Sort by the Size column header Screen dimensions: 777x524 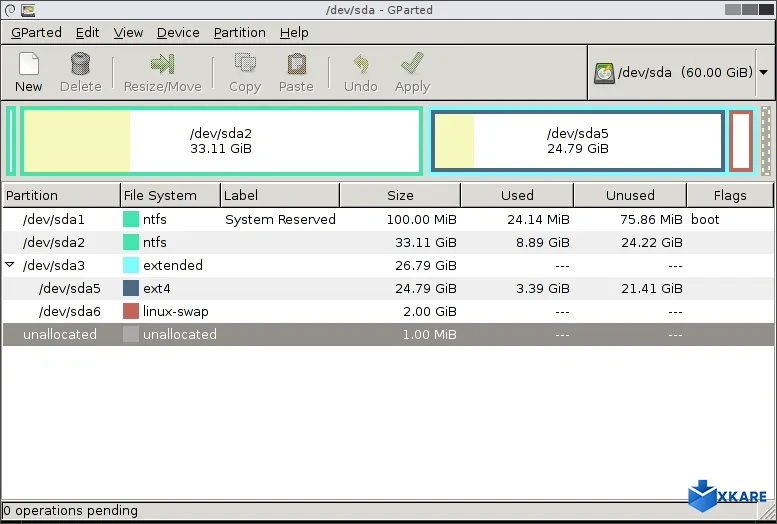400,195
